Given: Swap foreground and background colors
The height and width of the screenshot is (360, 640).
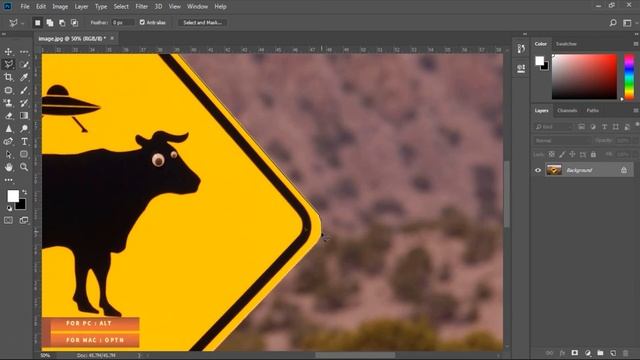Looking at the screenshot, I should 25,192.
